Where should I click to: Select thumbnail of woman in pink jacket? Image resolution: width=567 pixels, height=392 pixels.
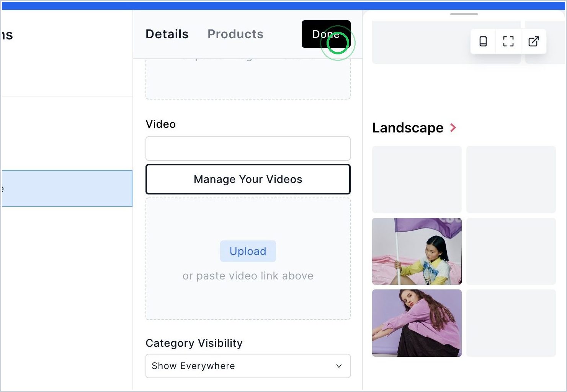click(417, 323)
